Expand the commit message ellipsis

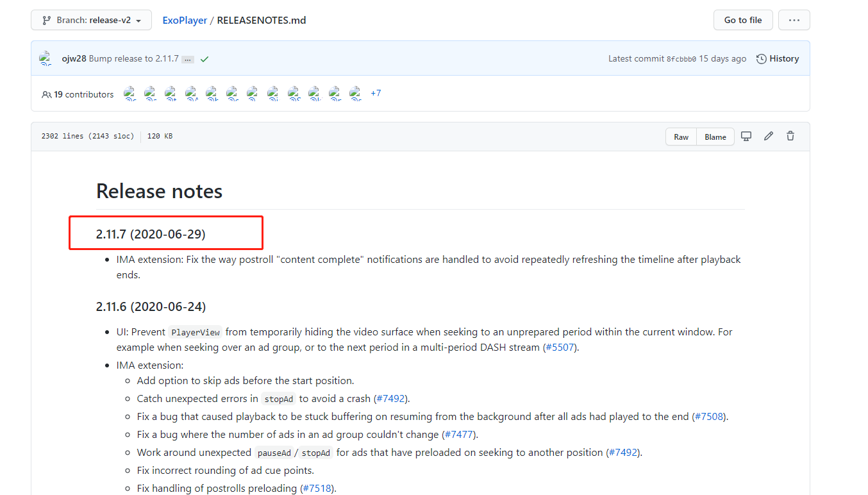(x=188, y=59)
